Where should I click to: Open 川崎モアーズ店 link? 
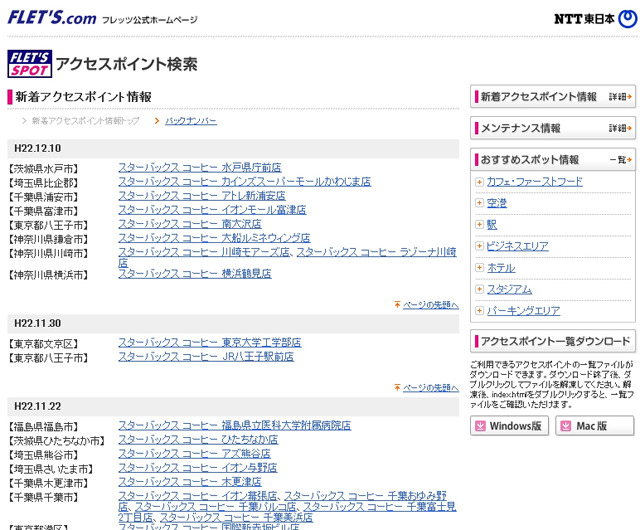(204, 252)
